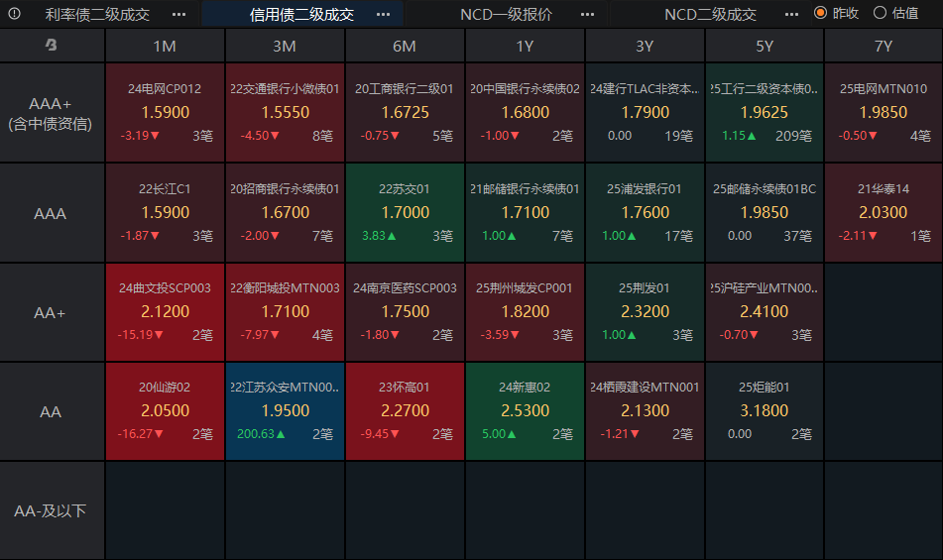The image size is (943, 560).
Task: Select the AA-及以下 row label
Action: [x=52, y=510]
